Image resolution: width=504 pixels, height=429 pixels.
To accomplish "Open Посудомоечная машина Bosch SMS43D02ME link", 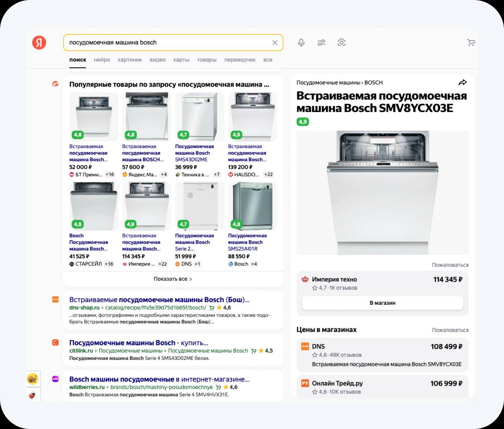I will [x=195, y=153].
